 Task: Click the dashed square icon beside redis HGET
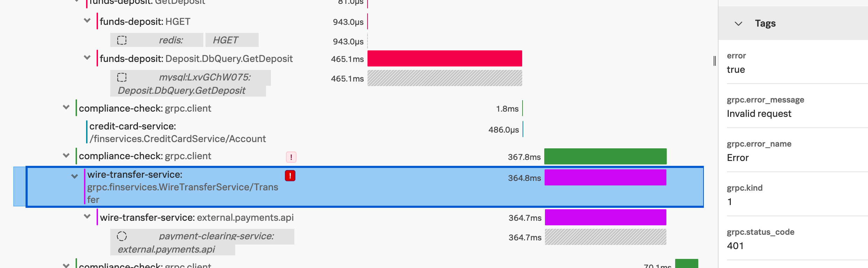(122, 40)
